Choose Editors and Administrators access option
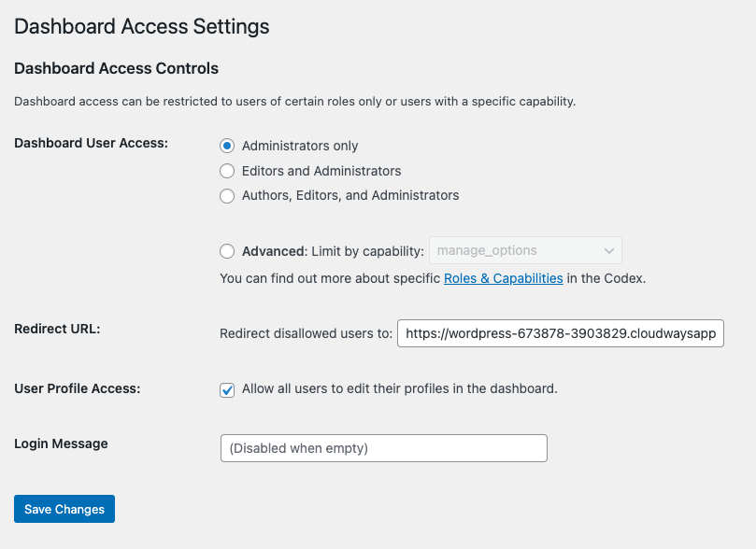756x549 pixels. tap(227, 171)
